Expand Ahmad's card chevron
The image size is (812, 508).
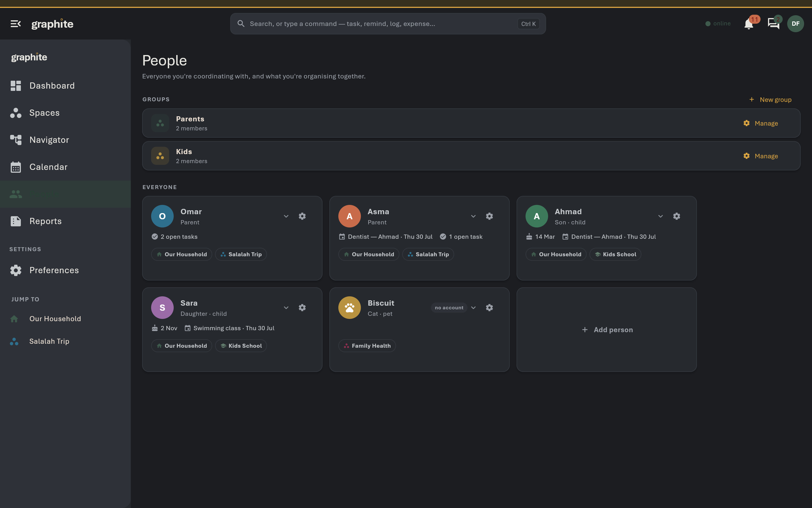point(661,216)
